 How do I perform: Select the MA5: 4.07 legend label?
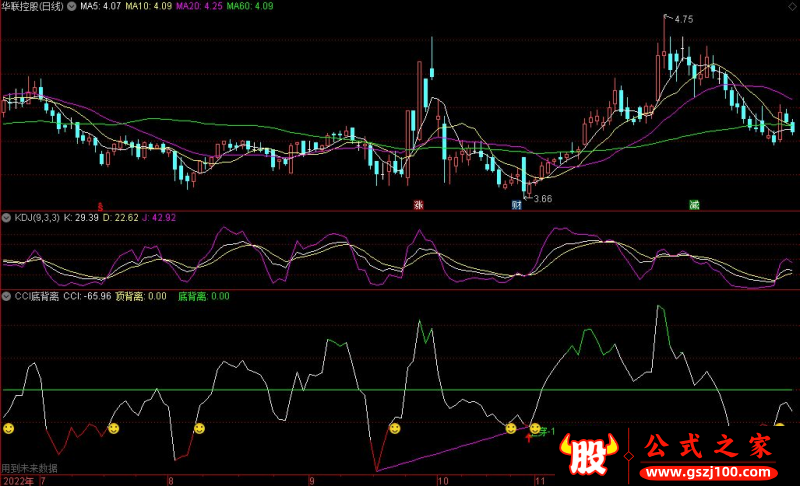click(101, 6)
